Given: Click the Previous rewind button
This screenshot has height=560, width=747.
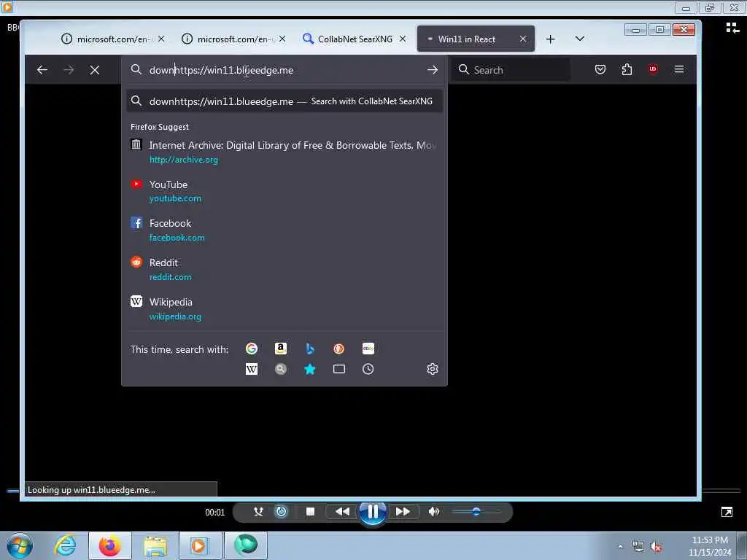Looking at the screenshot, I should click(342, 511).
